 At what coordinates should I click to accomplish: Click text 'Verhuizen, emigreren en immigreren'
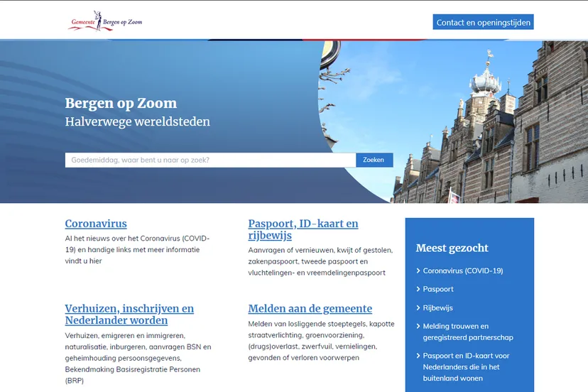tap(125, 335)
